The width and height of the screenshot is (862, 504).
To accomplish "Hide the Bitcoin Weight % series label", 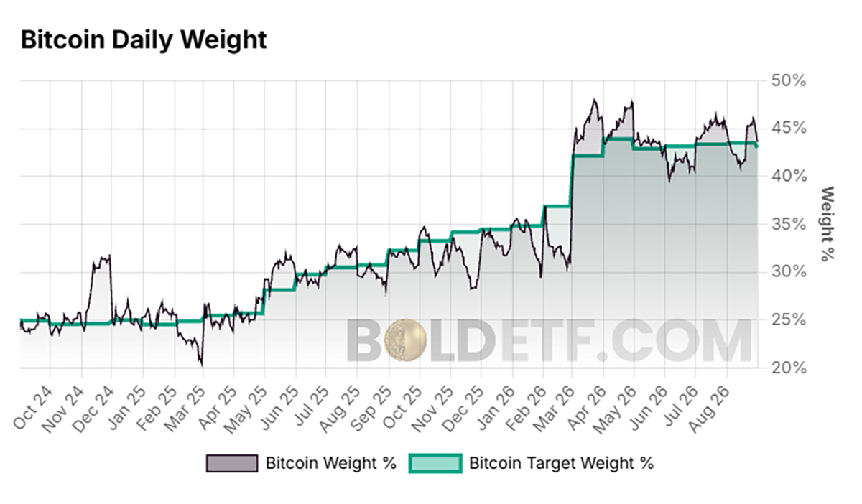I will (330, 463).
